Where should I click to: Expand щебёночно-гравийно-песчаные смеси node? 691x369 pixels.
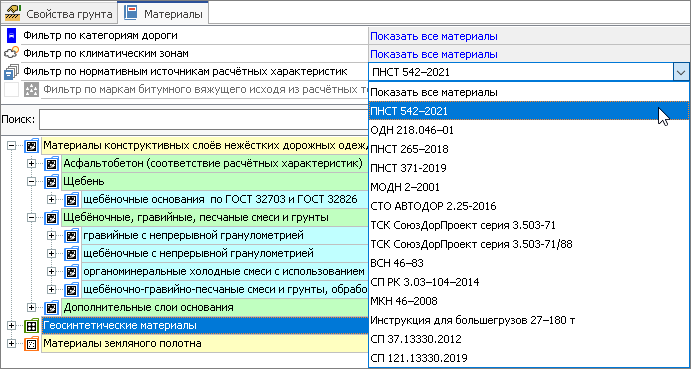52,289
